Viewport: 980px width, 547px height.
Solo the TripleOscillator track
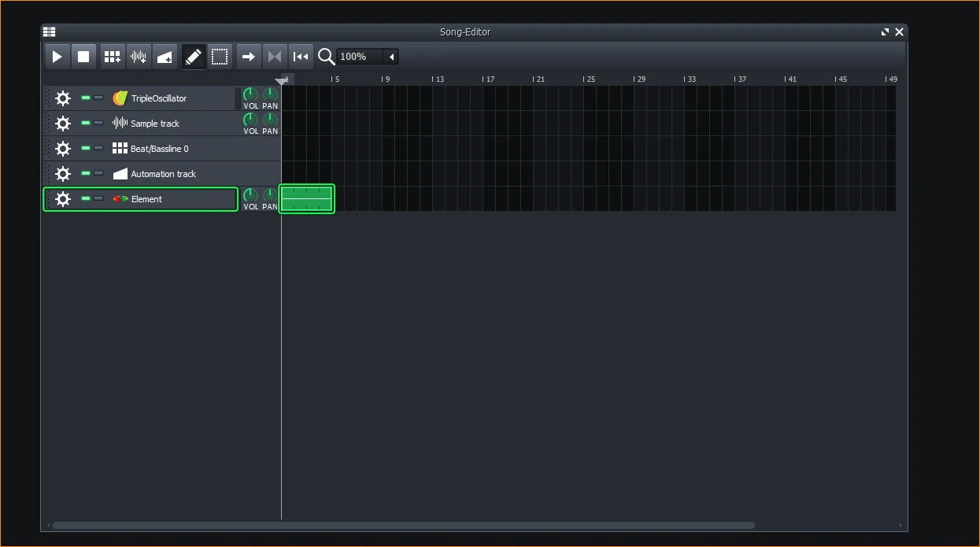point(98,98)
